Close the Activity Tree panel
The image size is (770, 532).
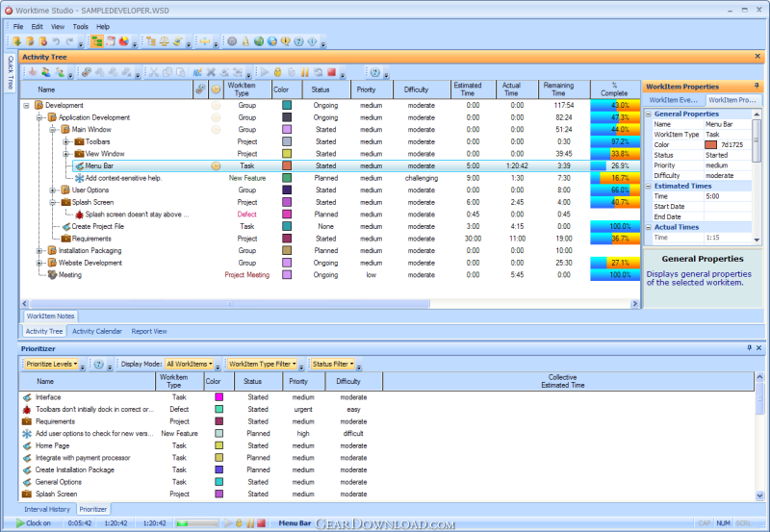click(757, 57)
